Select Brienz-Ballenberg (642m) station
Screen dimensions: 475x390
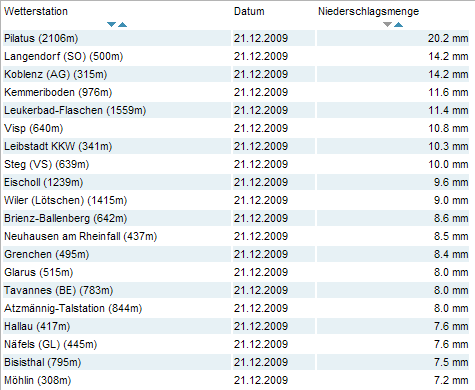point(66,218)
